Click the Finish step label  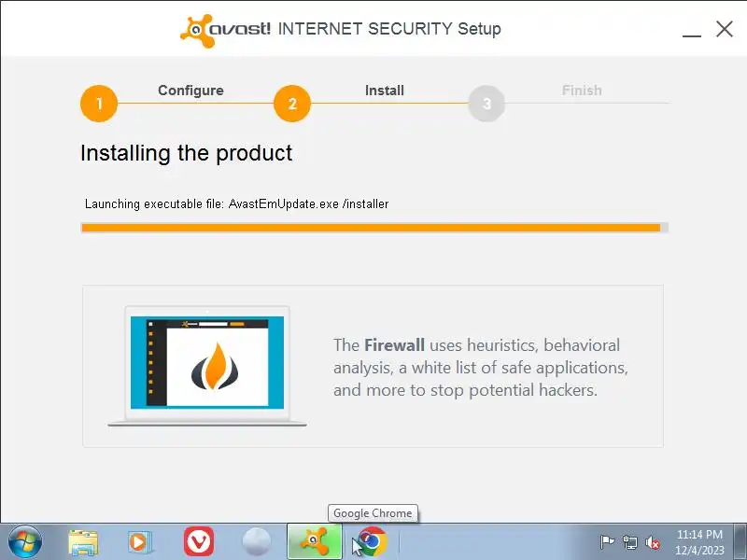[582, 91]
